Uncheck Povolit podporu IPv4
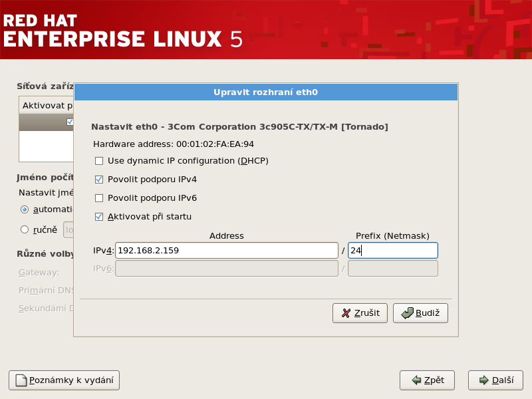 (x=99, y=180)
